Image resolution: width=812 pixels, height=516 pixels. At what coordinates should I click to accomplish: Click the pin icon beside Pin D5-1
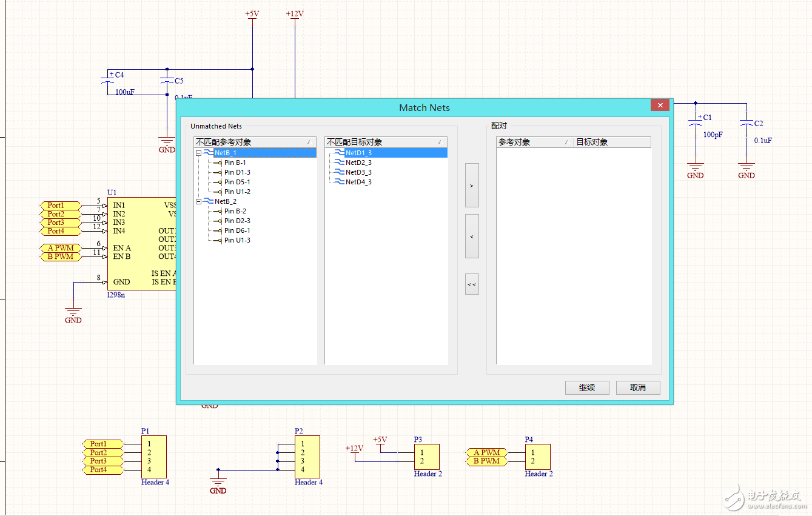tap(218, 183)
